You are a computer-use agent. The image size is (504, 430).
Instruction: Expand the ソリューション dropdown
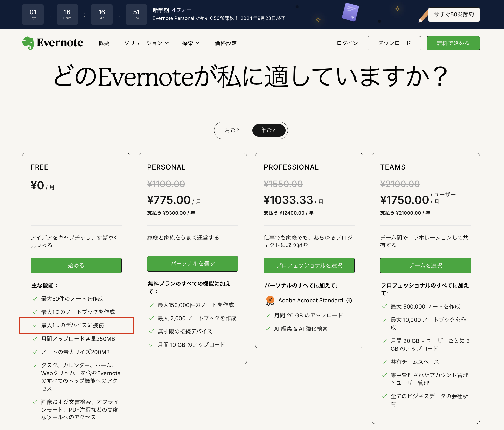[x=146, y=43]
